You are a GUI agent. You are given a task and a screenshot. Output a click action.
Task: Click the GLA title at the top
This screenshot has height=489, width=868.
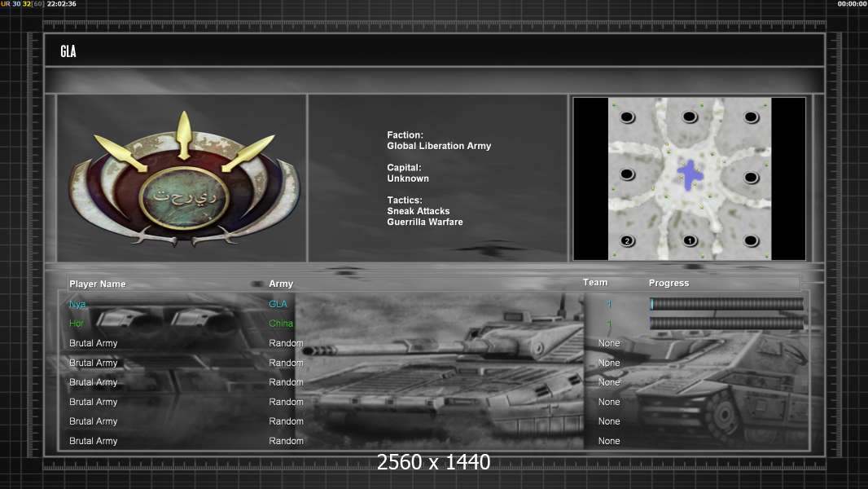pos(68,51)
